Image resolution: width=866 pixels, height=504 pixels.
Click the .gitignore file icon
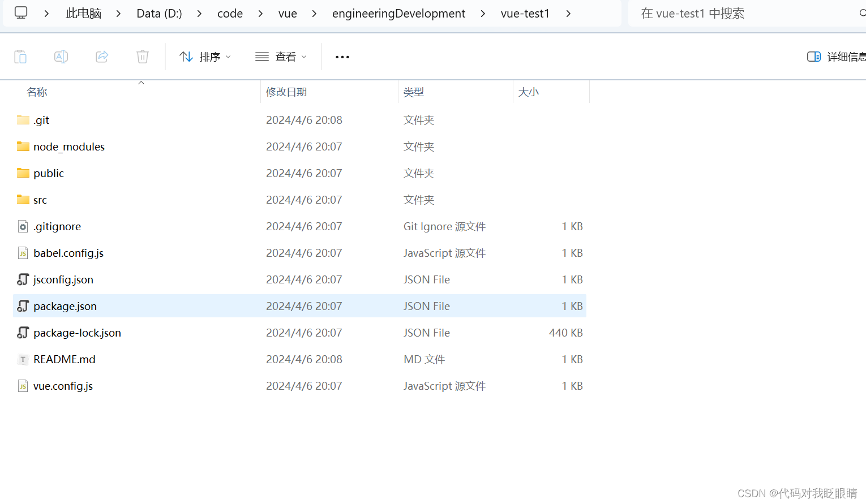tap(23, 226)
